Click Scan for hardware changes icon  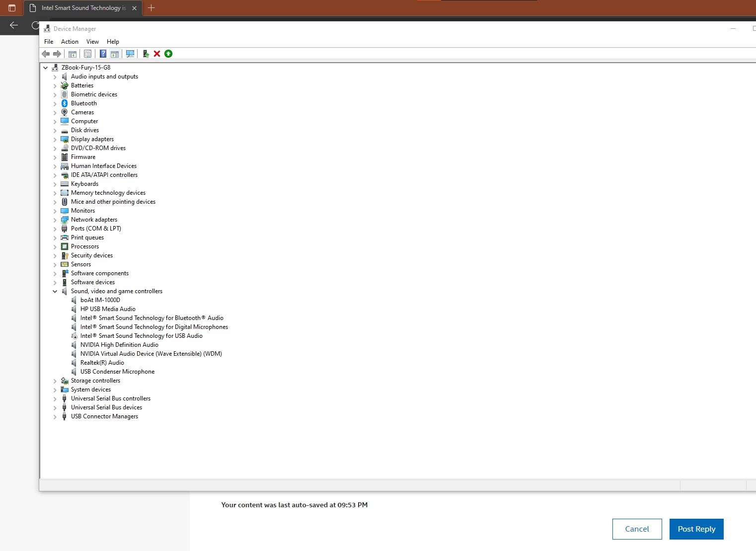130,54
